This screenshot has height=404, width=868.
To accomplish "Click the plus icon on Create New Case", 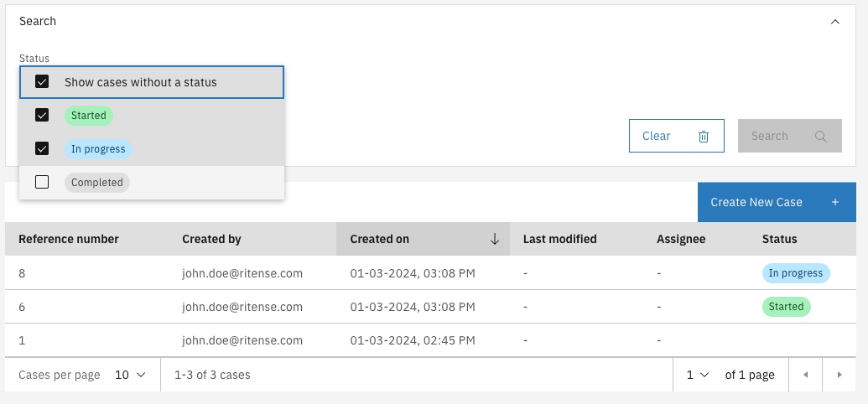I will coord(834,202).
